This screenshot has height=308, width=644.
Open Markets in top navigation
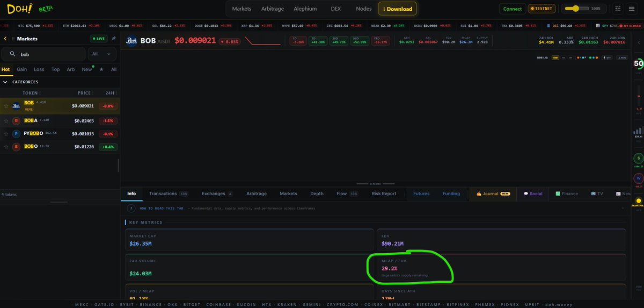pyautogui.click(x=241, y=9)
